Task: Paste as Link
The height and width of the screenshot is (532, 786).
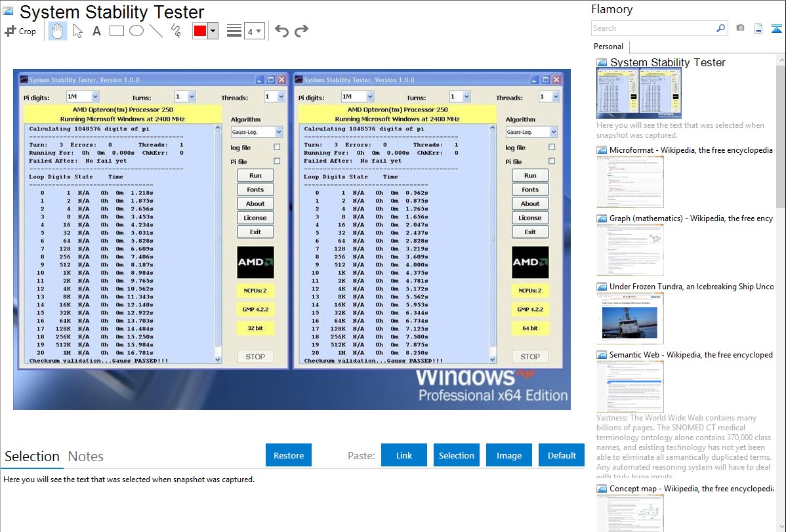Action: [x=404, y=455]
